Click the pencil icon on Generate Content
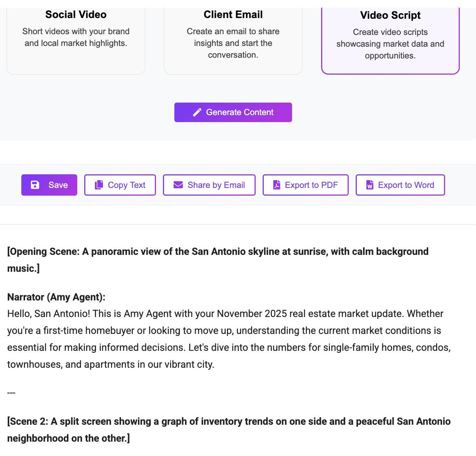 pos(197,112)
